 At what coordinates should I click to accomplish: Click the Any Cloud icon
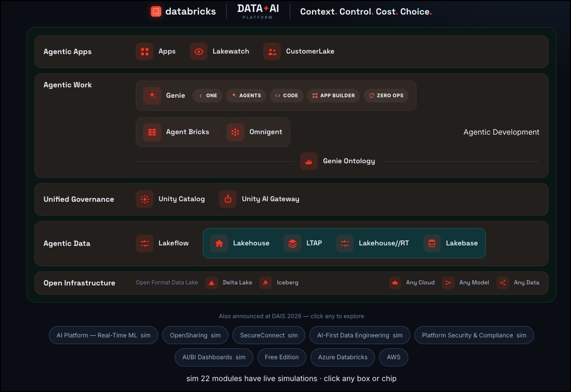395,283
